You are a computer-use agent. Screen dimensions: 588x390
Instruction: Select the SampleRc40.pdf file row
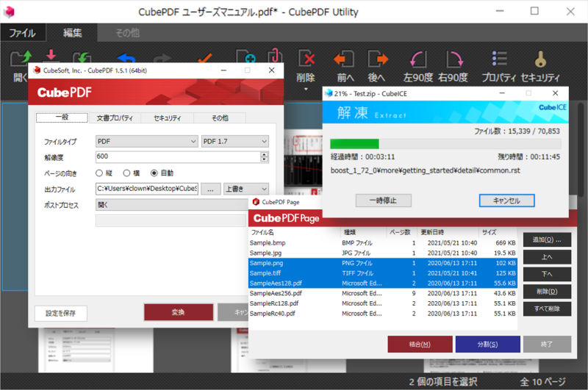tap(382, 314)
